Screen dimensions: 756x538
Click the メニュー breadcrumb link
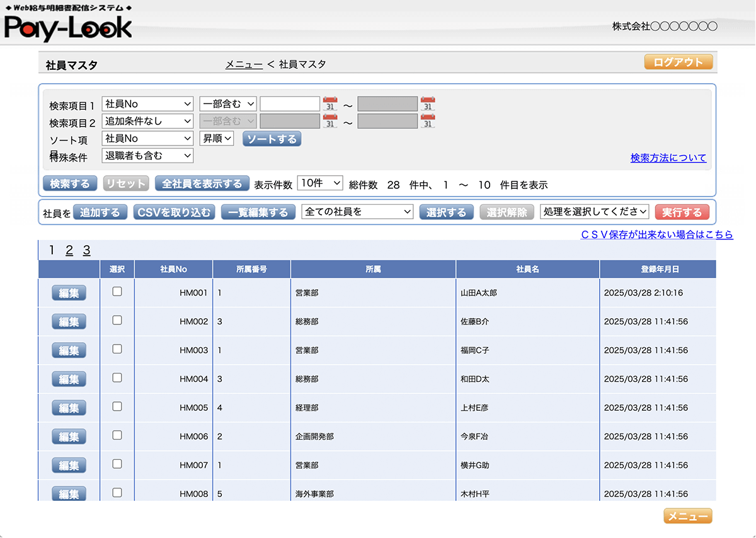point(244,64)
